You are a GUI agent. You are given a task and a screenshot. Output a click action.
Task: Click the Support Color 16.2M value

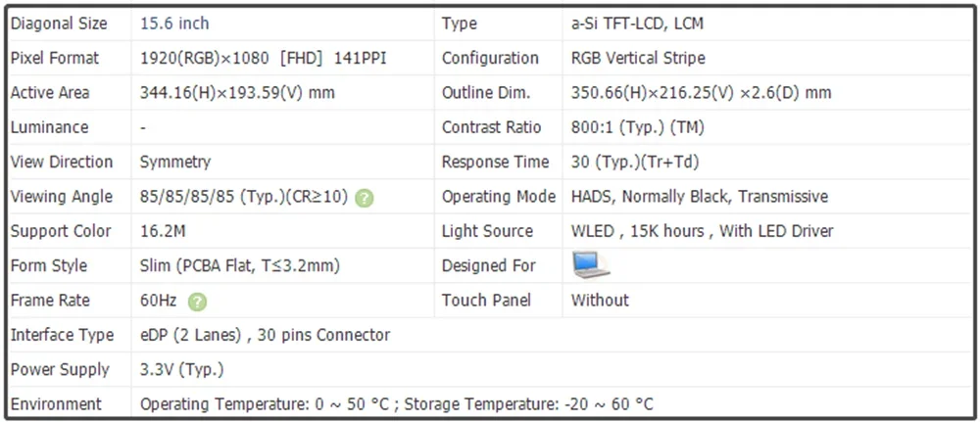pyautogui.click(x=166, y=231)
